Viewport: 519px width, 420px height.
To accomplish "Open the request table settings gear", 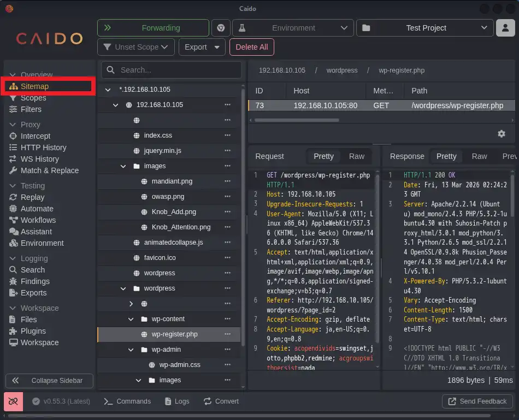I will (501, 134).
